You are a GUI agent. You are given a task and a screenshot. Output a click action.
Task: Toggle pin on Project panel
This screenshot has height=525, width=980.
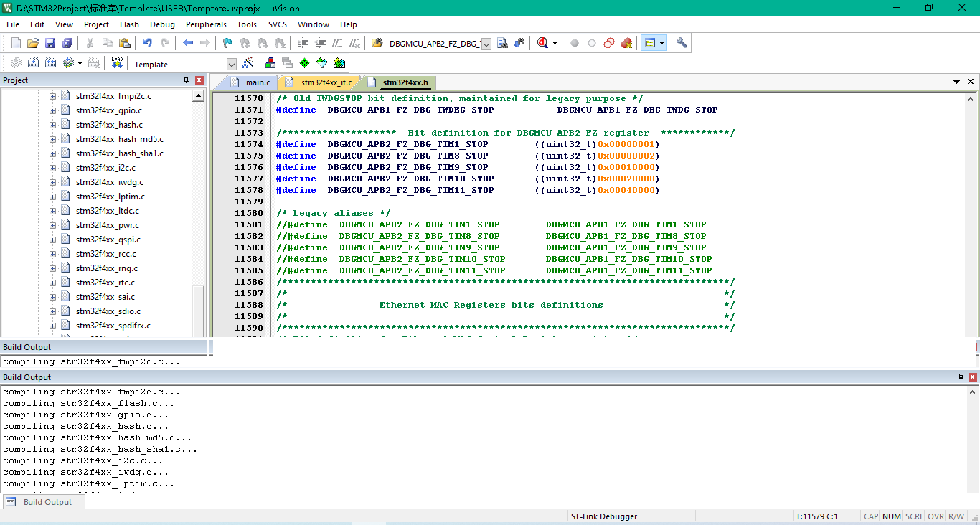click(x=187, y=80)
